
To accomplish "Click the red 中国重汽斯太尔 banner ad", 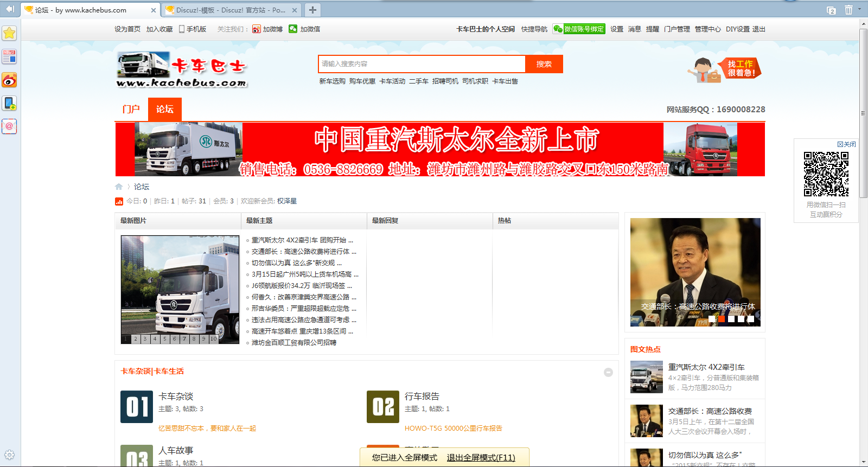I will 440,149.
